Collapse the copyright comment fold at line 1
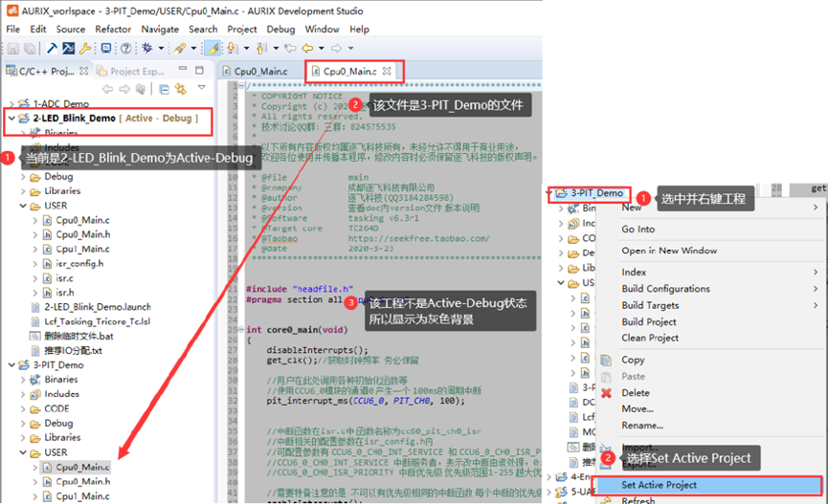 tap(241, 85)
